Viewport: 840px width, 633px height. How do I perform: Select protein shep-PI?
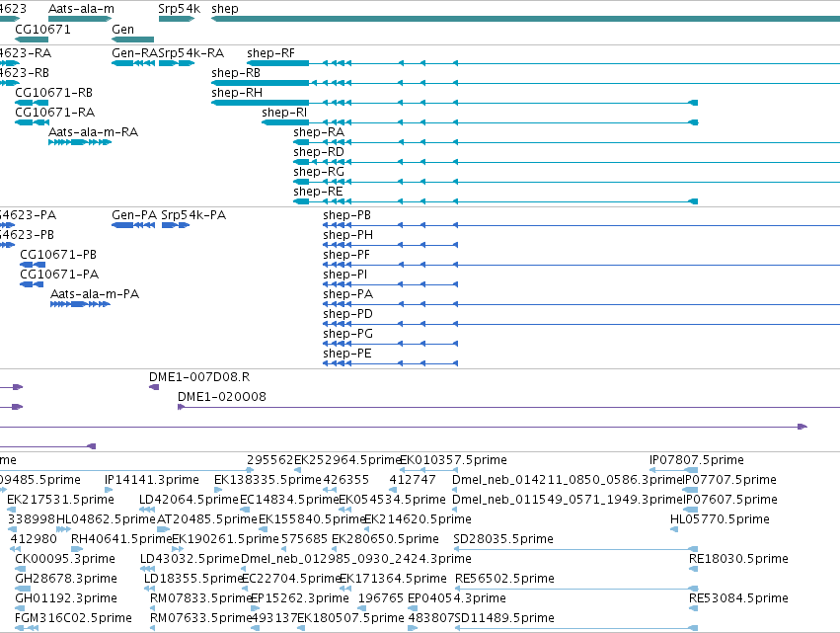345,275
